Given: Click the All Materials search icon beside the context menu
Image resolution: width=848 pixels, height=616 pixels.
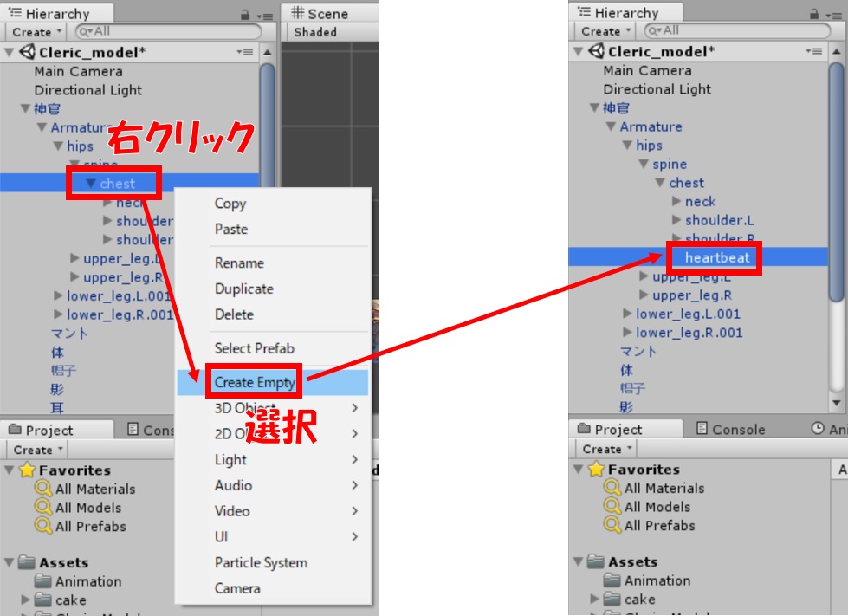Looking at the screenshot, I should (x=43, y=489).
